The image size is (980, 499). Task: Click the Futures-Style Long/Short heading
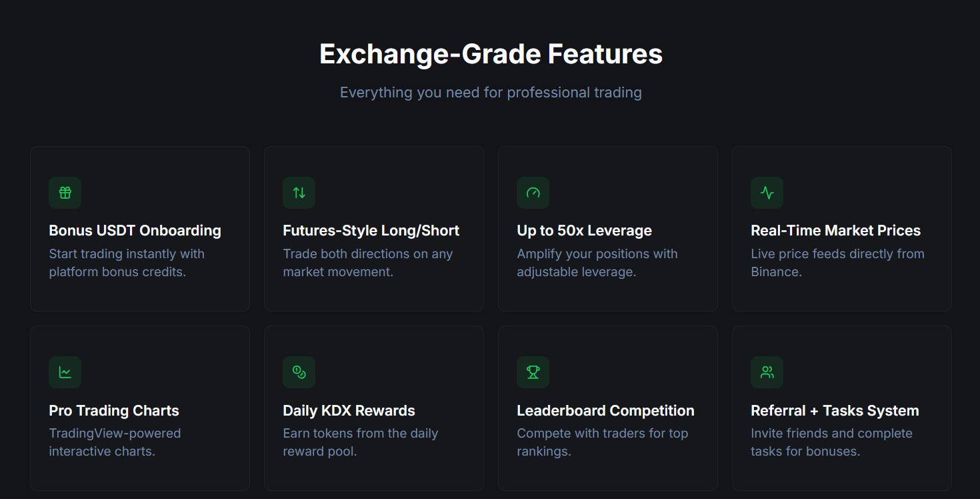coord(371,230)
